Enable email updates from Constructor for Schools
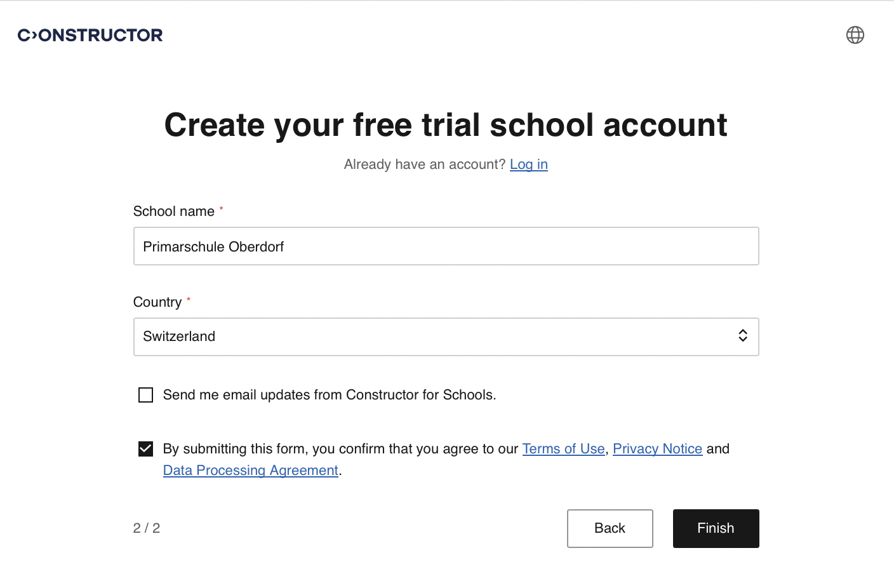 (145, 394)
